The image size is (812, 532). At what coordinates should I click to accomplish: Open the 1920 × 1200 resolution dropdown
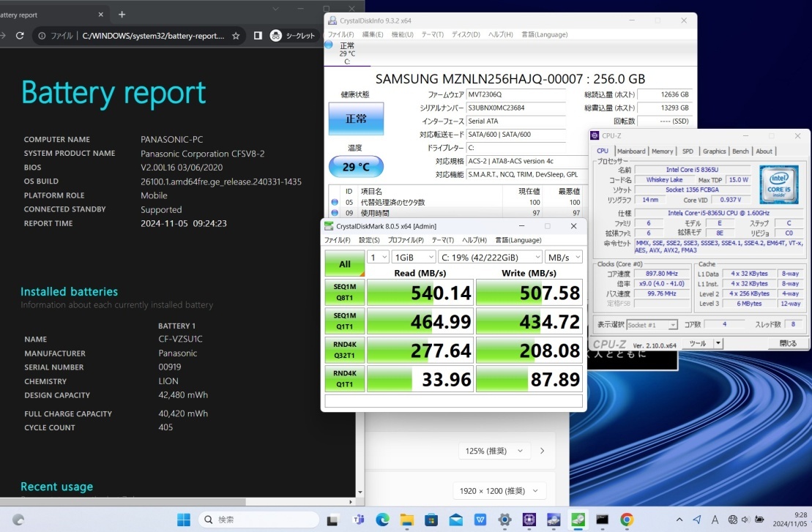coord(499,490)
